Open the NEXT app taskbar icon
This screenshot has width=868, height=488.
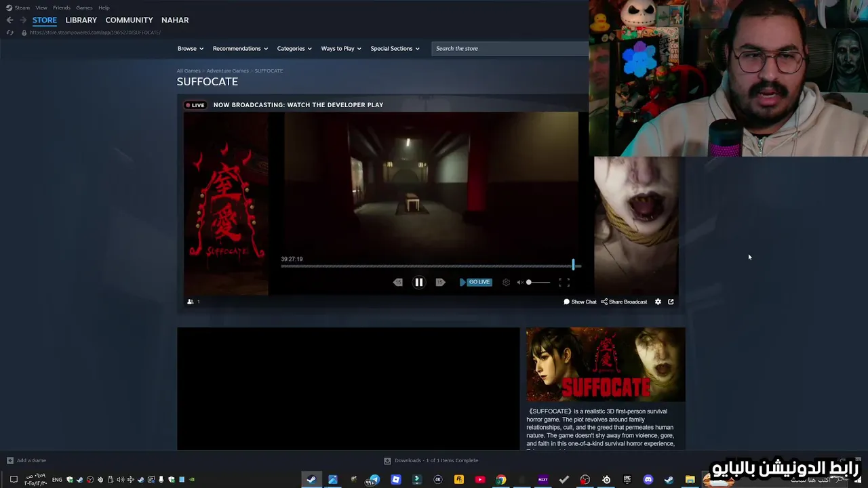pos(542,479)
